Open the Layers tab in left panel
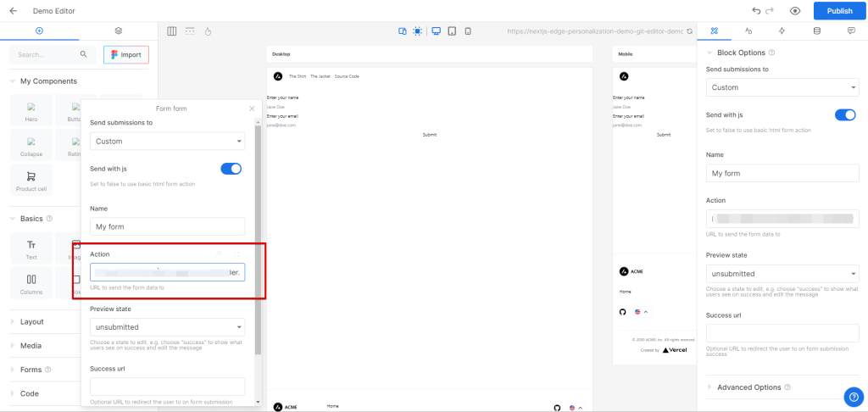868x412 pixels. tap(118, 31)
